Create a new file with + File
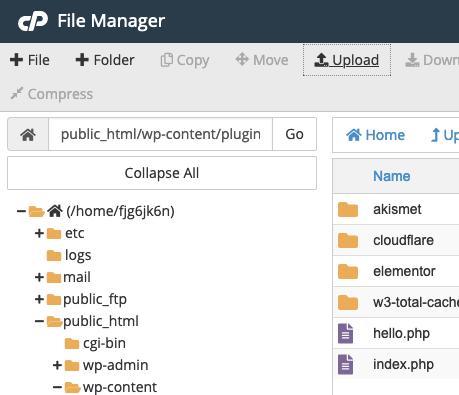Viewport: 459px width, 395px height. pos(30,60)
